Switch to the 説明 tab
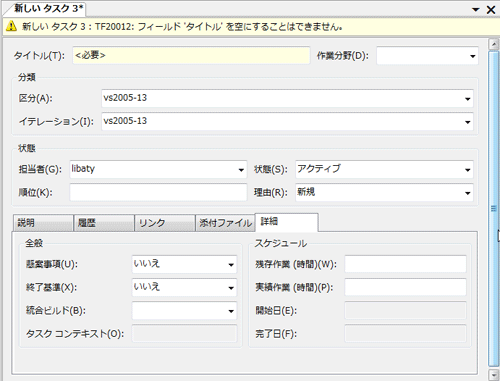This screenshot has height=381, width=500. point(43,223)
